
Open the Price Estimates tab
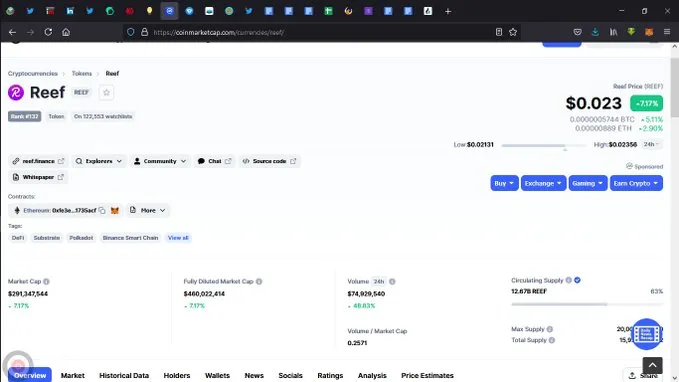tap(427, 376)
